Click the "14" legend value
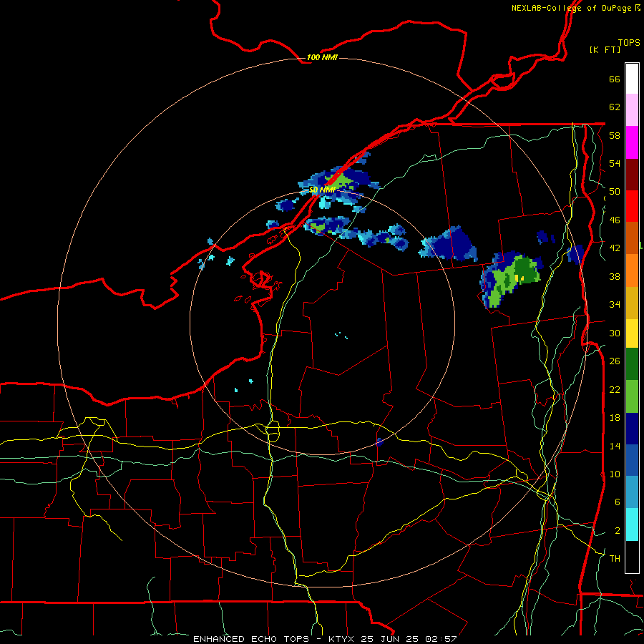Viewport: 644px width, 644px height. pyautogui.click(x=615, y=446)
